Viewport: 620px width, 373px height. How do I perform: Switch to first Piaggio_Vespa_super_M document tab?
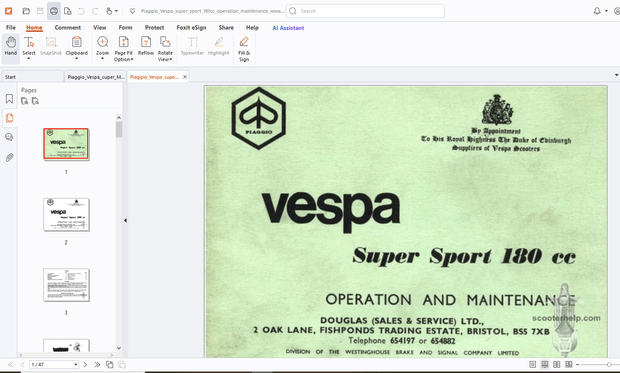pos(96,77)
